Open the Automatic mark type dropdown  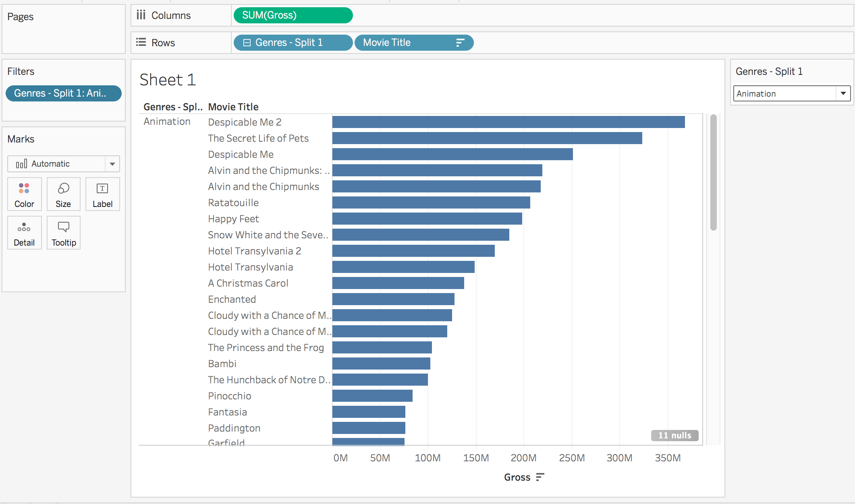[112, 164]
